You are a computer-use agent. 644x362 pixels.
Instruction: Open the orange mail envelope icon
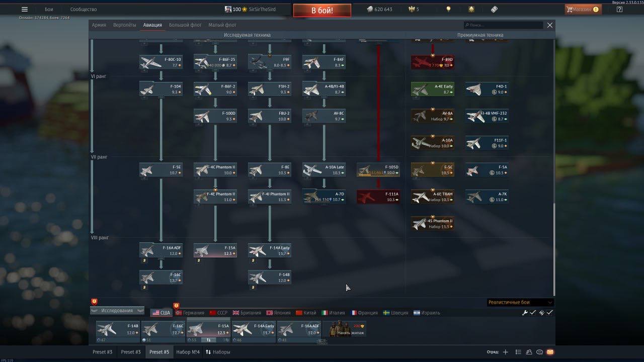point(550,352)
